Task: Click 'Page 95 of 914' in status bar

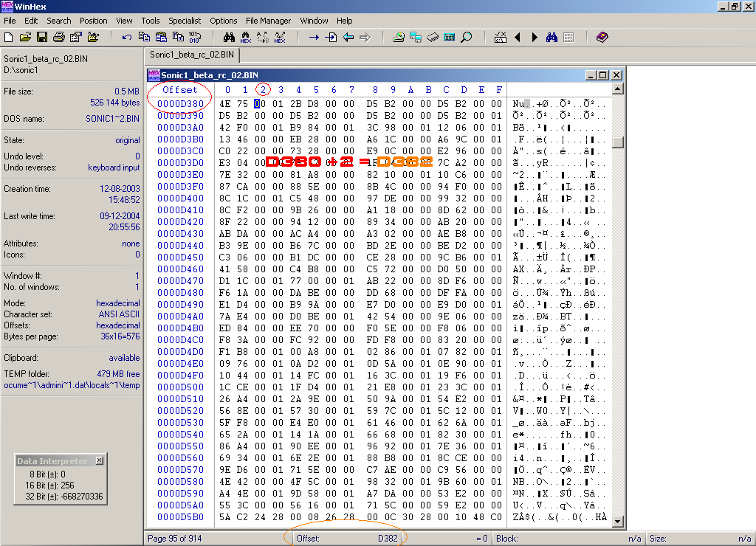Action: [174, 539]
